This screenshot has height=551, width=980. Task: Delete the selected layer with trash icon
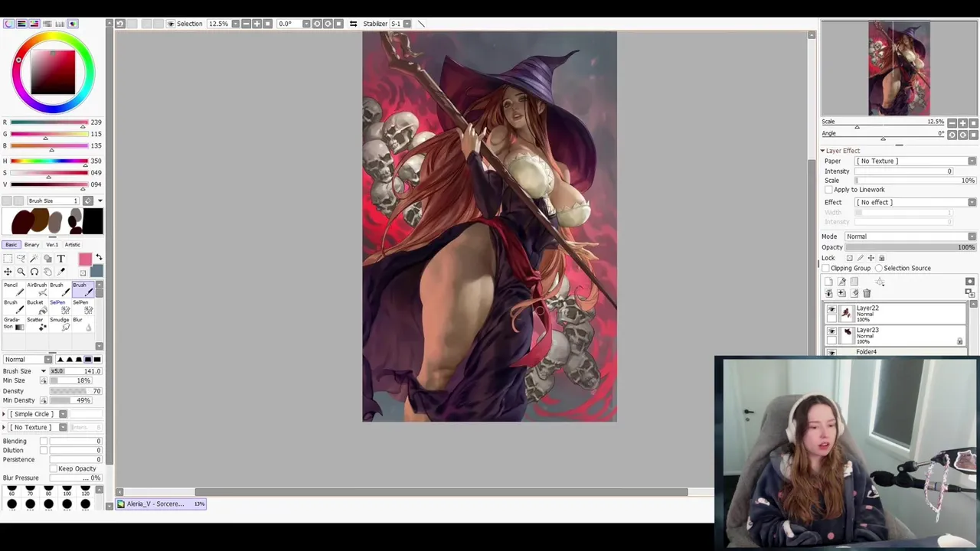click(x=867, y=293)
